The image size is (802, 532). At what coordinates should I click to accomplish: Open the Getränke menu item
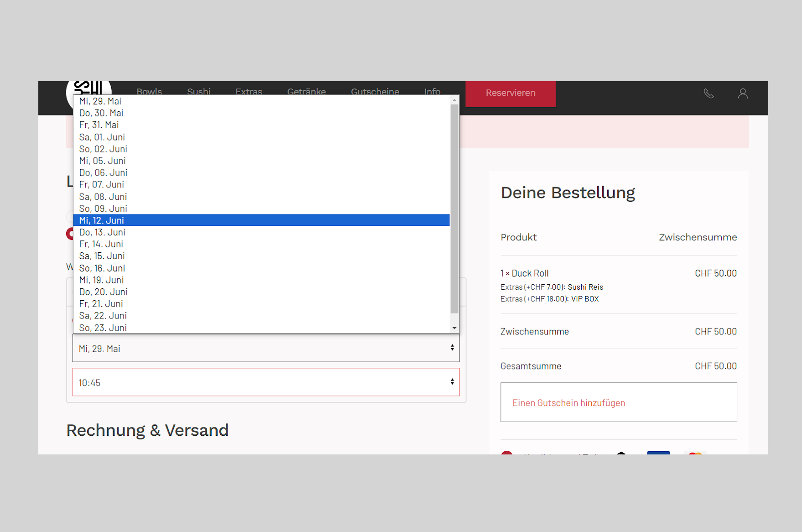[x=307, y=91]
